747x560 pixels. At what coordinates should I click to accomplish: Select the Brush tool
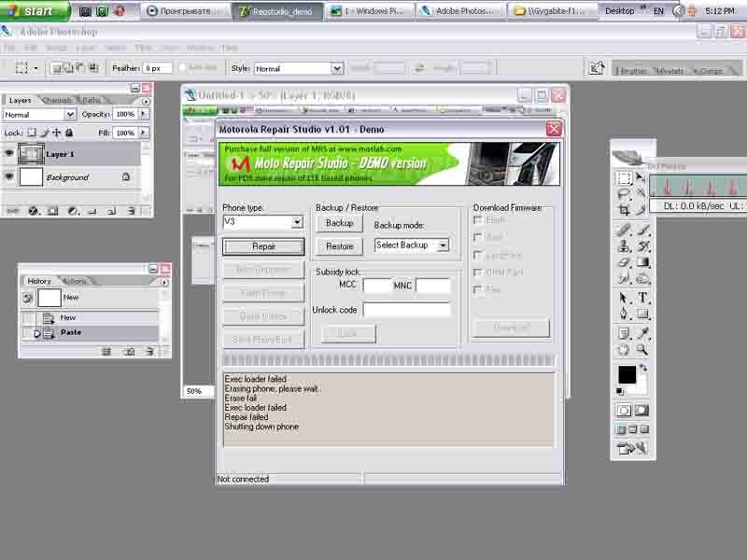point(642,231)
